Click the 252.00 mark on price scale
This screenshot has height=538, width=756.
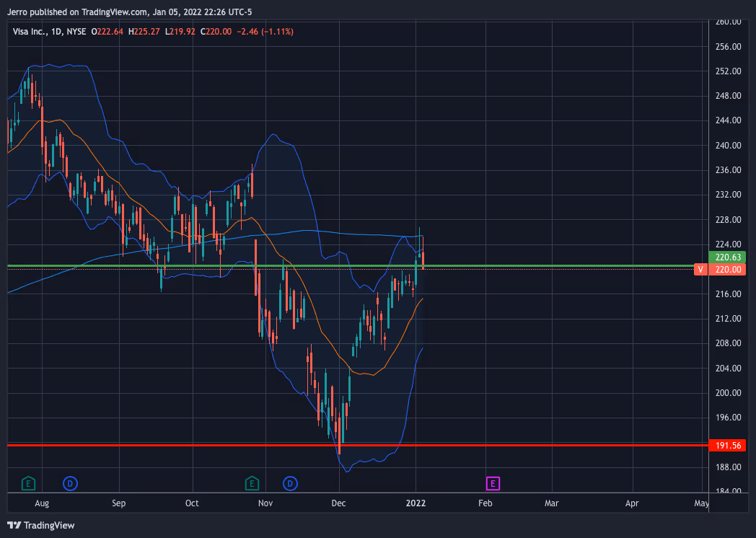click(x=729, y=71)
